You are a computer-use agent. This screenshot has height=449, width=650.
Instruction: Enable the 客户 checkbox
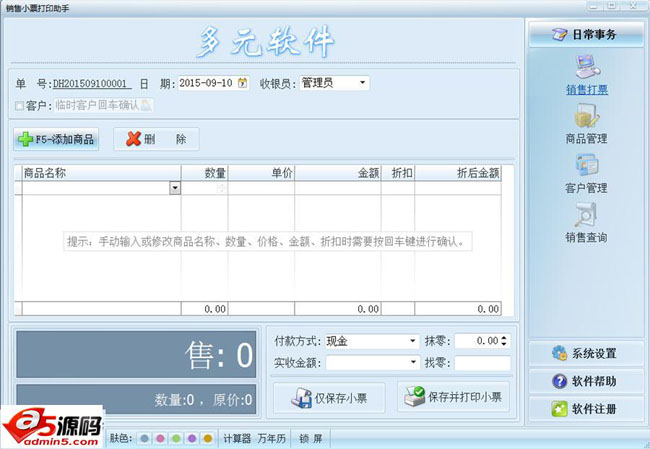coord(19,106)
